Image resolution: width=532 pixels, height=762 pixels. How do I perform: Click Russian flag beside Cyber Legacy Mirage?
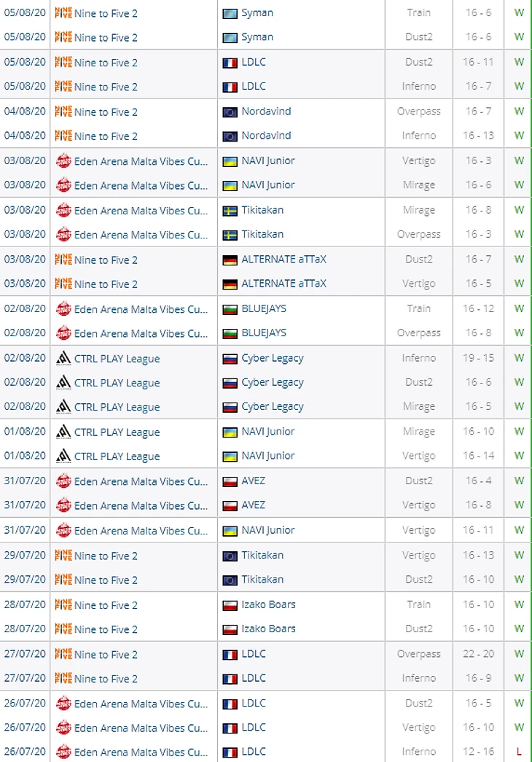click(x=230, y=407)
